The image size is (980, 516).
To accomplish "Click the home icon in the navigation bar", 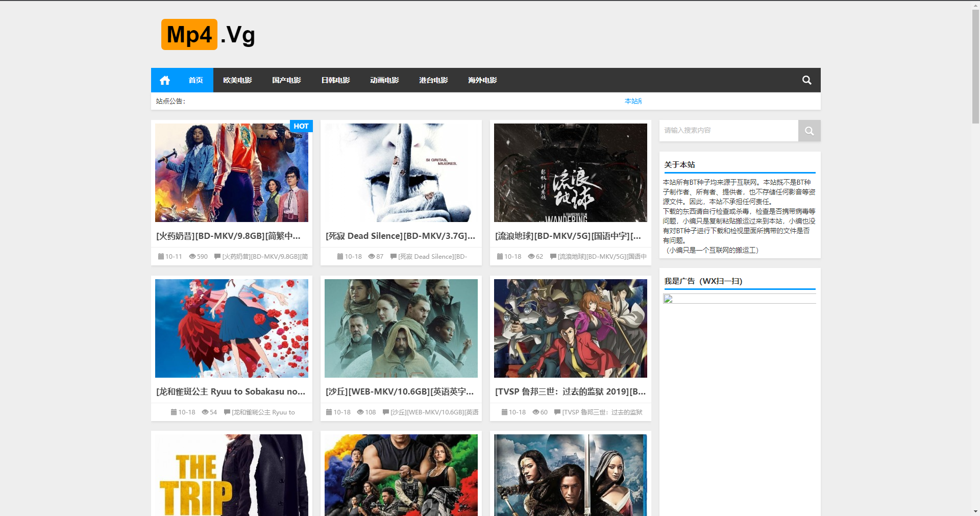I will point(164,80).
